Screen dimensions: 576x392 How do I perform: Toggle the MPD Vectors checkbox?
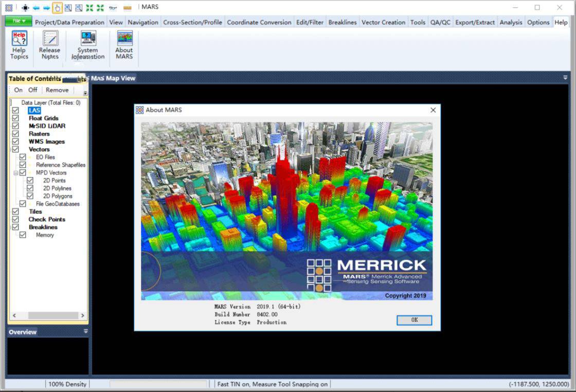click(x=23, y=173)
